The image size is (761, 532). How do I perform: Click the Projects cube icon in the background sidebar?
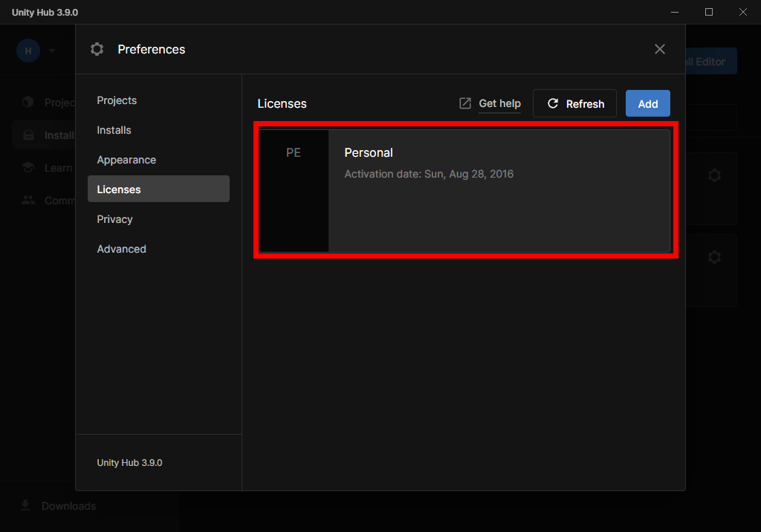28,102
